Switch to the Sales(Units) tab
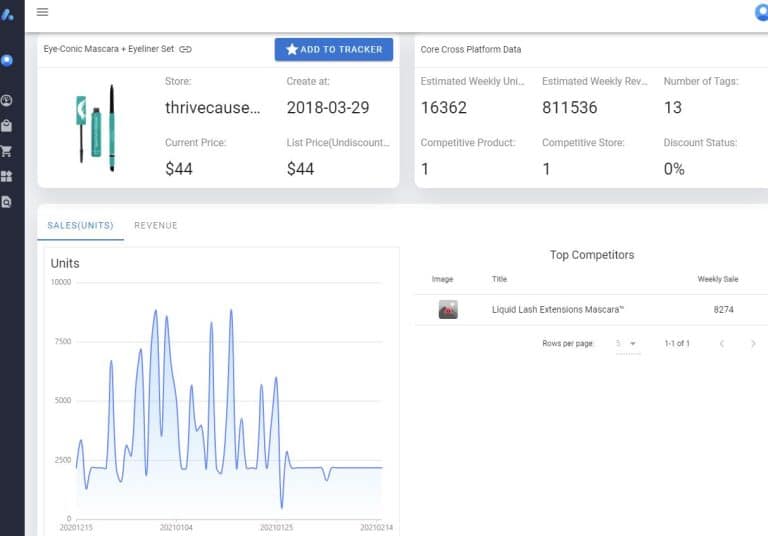The height and width of the screenshot is (536, 768). [80, 226]
